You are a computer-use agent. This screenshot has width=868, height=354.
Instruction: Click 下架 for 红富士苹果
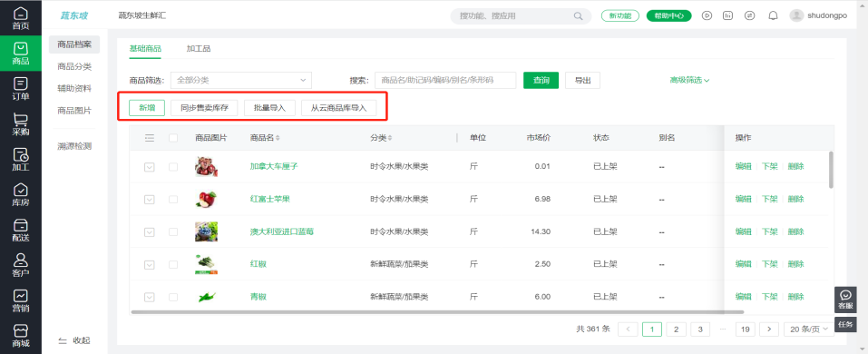pyautogui.click(x=769, y=199)
